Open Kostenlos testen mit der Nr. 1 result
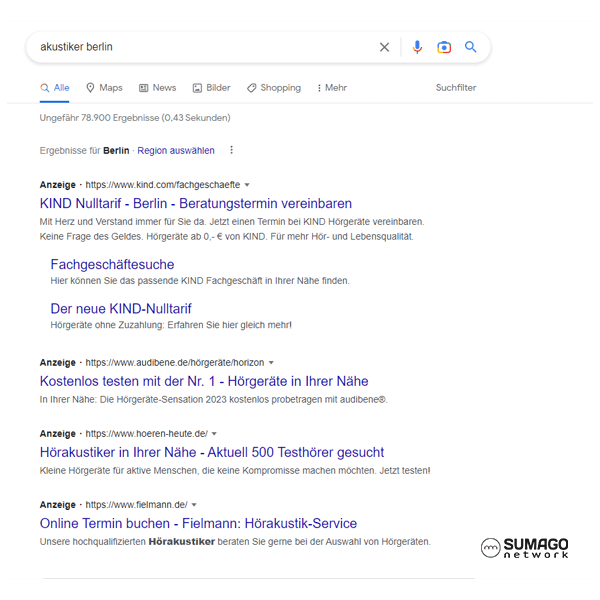Screen dimensions: 600x600 coord(204,381)
